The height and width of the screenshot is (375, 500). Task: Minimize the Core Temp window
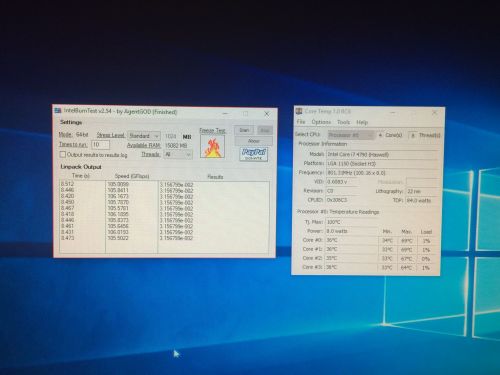pos(393,113)
